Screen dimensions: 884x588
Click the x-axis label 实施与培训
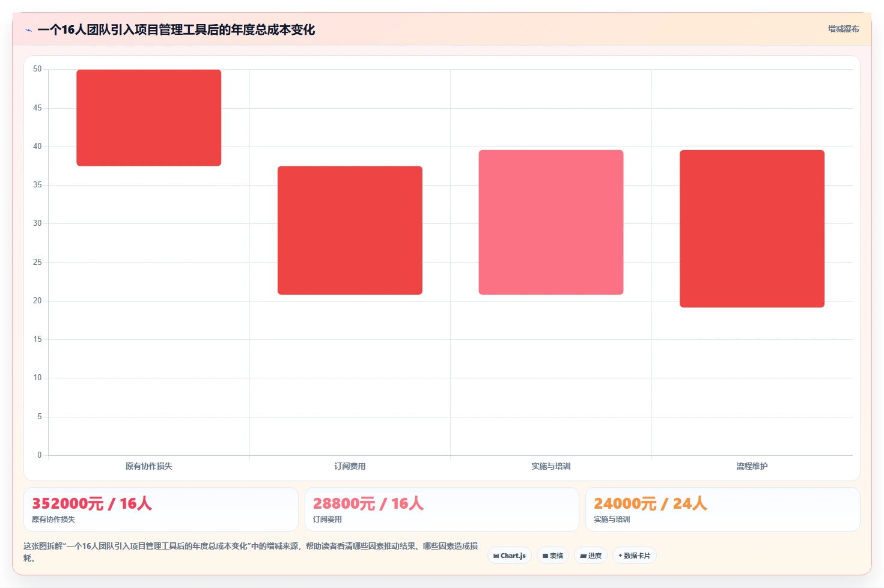[x=551, y=466]
